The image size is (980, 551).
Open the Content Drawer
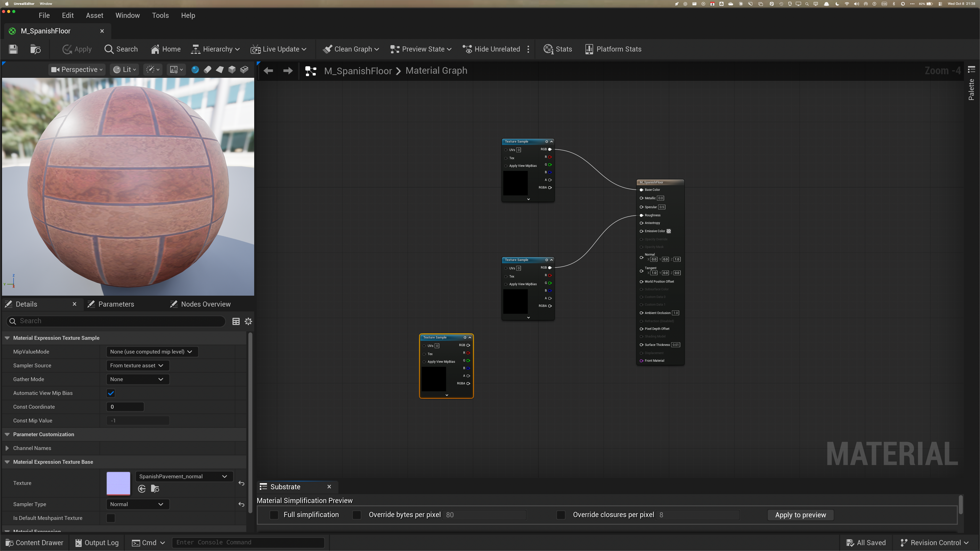[34, 543]
